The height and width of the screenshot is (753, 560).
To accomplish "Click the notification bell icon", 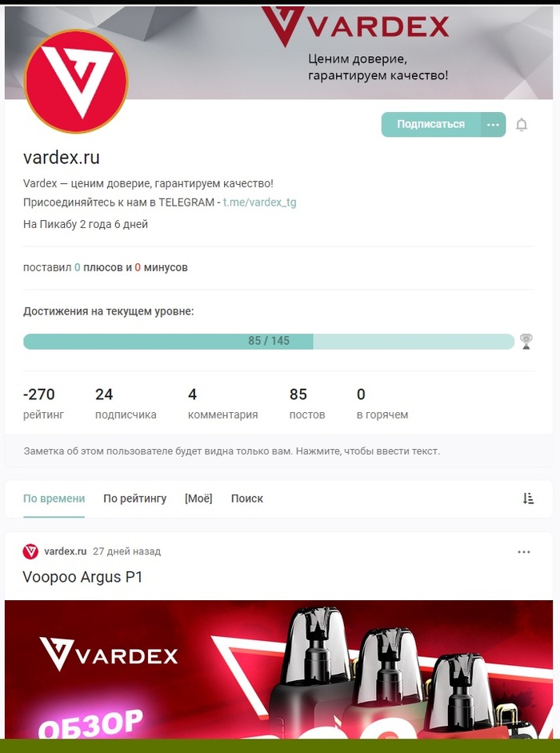I will point(521,125).
